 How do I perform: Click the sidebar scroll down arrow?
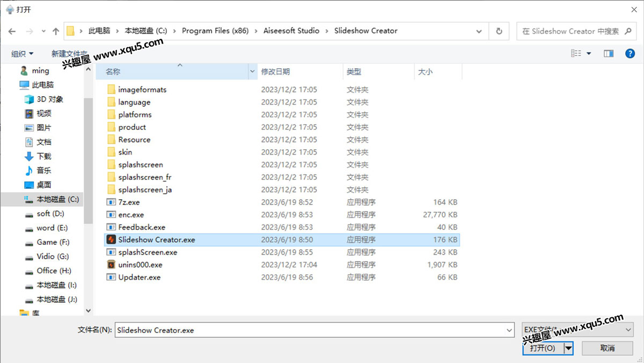click(x=89, y=311)
